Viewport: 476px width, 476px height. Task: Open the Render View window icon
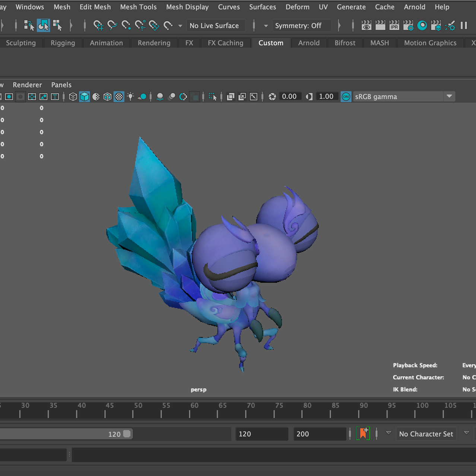(366, 25)
